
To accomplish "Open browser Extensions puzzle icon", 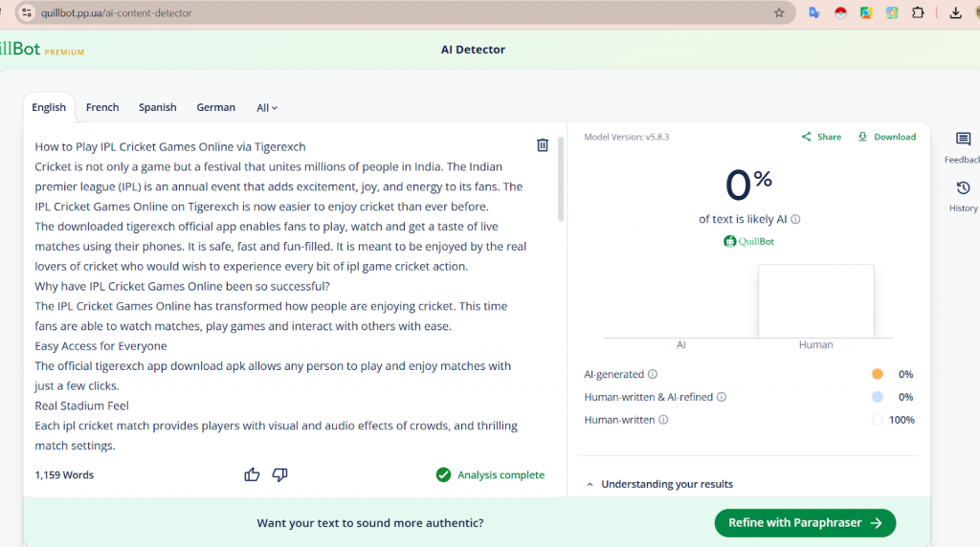I will click(x=918, y=13).
